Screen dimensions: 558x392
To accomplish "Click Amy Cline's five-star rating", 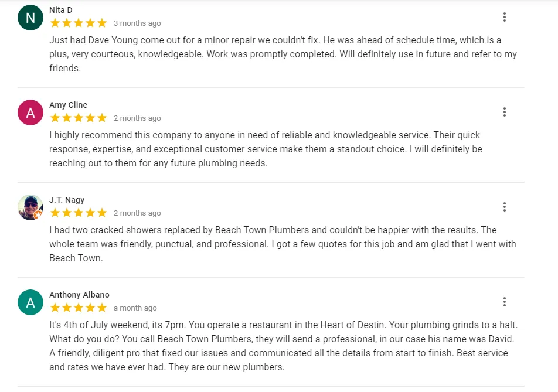I will click(79, 118).
